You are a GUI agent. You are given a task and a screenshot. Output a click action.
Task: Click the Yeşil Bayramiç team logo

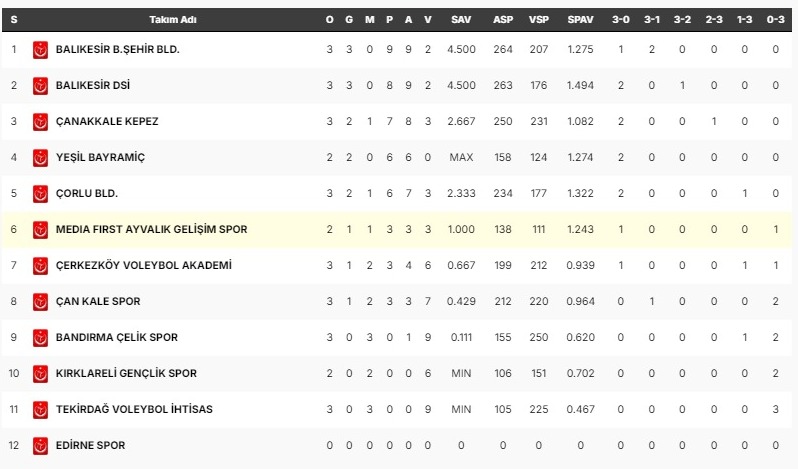[x=41, y=157]
